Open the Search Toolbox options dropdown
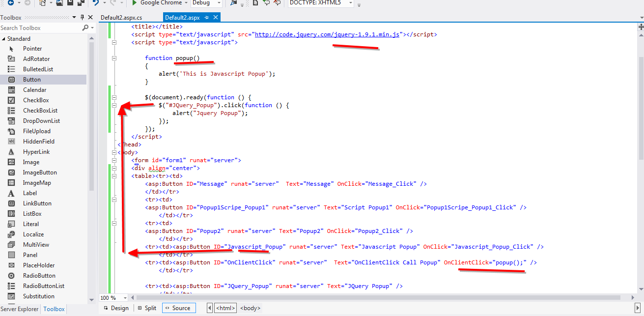The height and width of the screenshot is (316, 644). point(91,28)
